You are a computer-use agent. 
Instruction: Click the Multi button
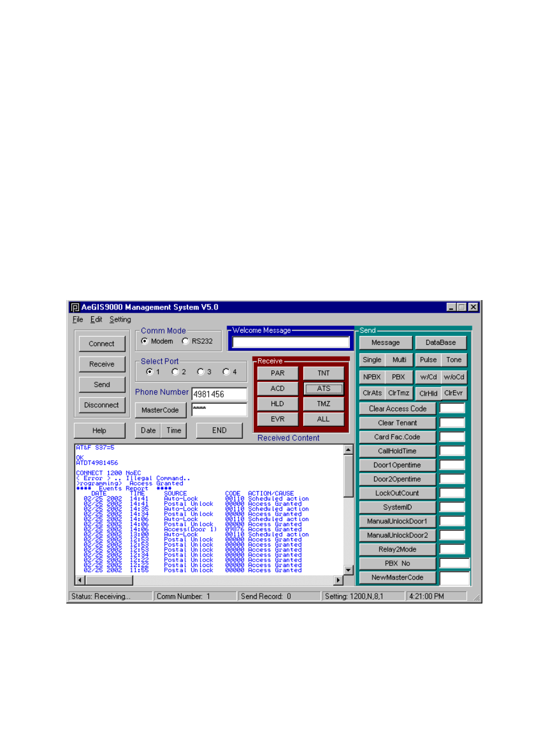tap(400, 360)
